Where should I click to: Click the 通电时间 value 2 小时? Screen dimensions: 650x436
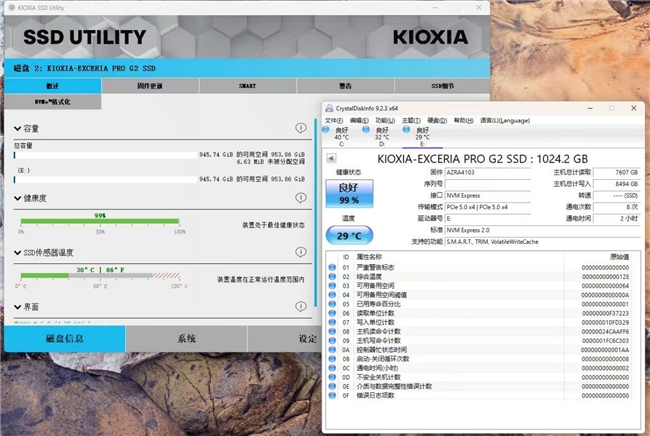(x=617, y=218)
